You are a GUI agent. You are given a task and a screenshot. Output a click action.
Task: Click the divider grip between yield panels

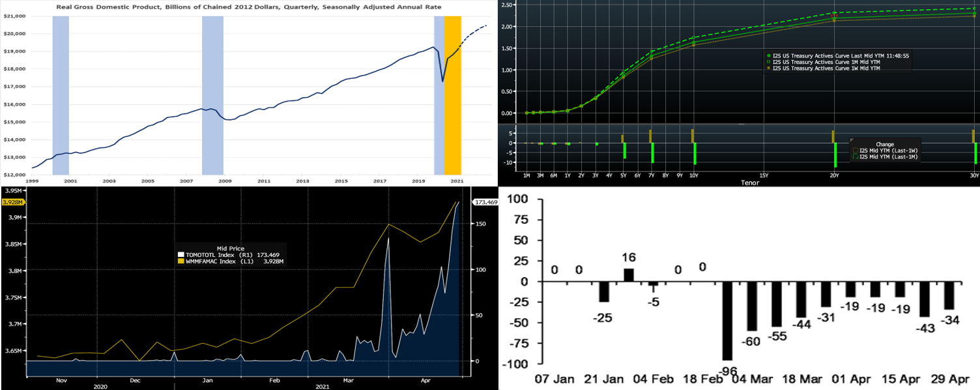(x=741, y=123)
